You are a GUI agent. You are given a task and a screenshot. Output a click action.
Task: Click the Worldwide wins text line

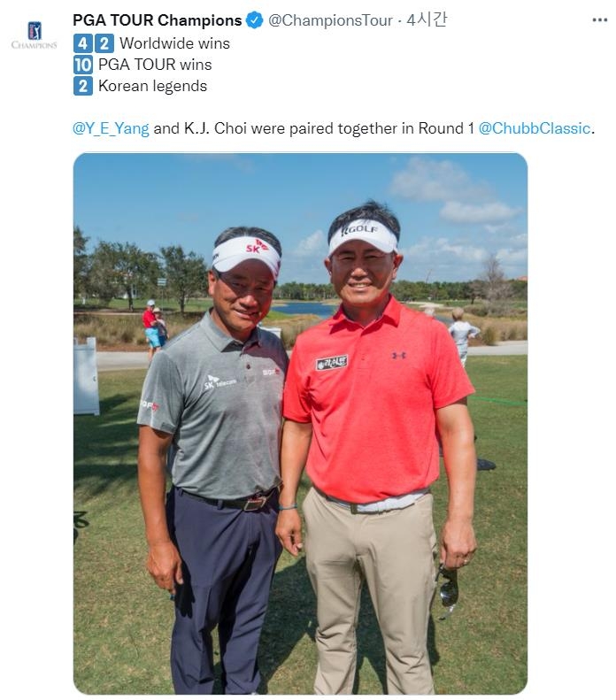(174, 43)
